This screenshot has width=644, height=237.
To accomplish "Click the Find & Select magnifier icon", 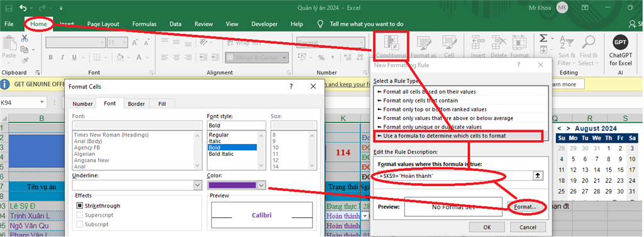I will (588, 42).
